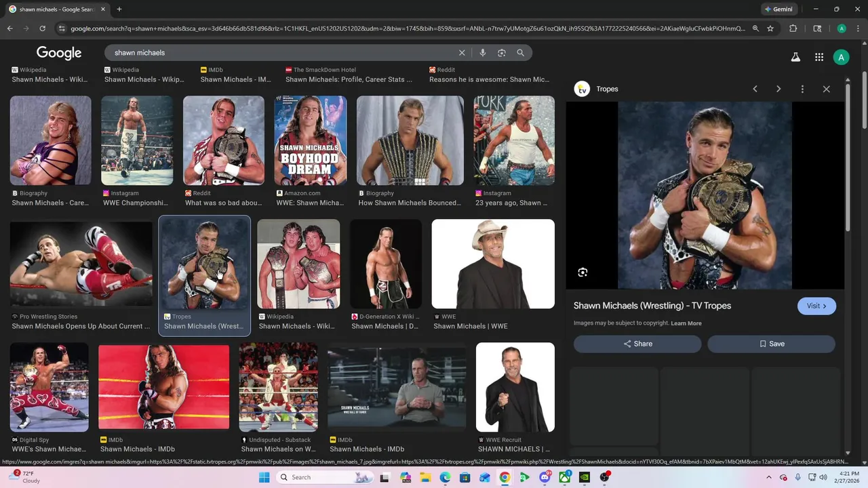Clear the search box with the X icon

coord(462,53)
